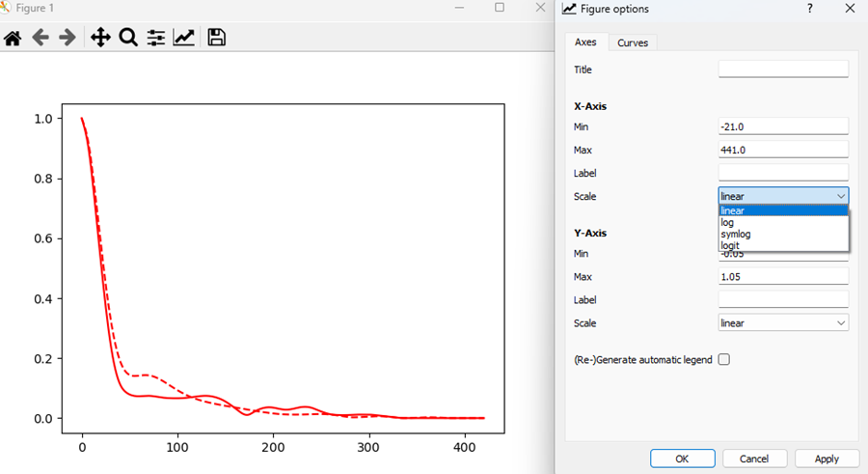Click the Back arrow to previous view
This screenshot has width=868, height=474.
click(41, 38)
